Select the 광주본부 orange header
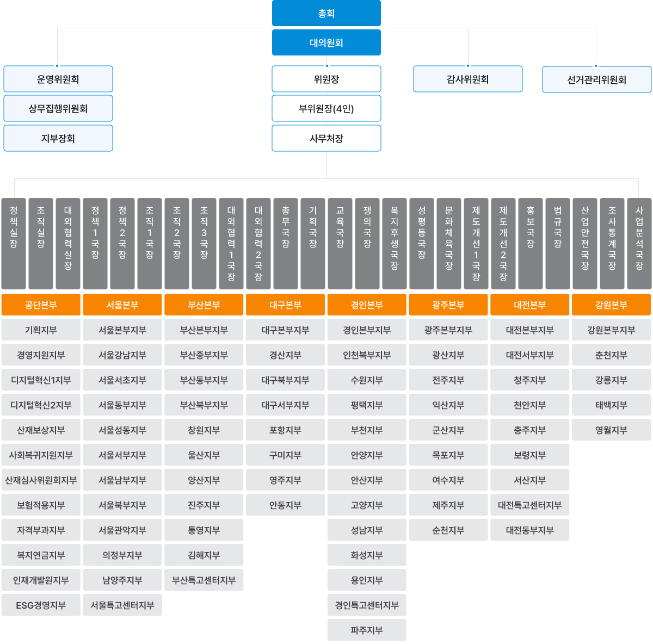Image resolution: width=653 pixels, height=644 pixels. (448, 305)
